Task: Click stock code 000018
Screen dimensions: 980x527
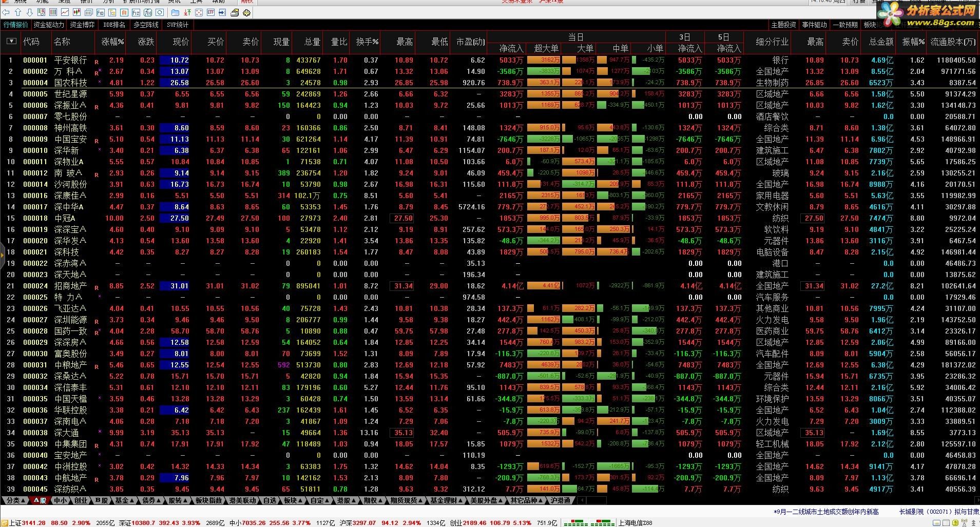Action: [x=35, y=218]
